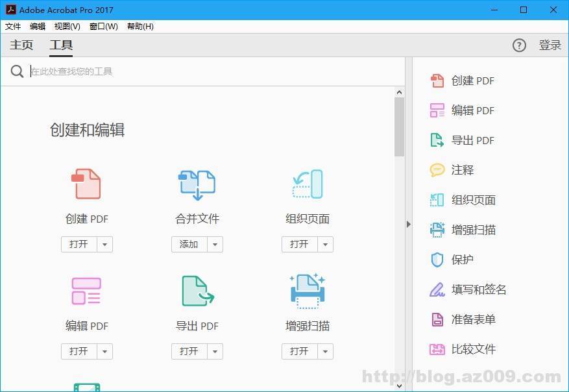The image size is (569, 392).
Task: Expand dropdown arrow next to 创建 PDF 打开
Action: coord(105,244)
